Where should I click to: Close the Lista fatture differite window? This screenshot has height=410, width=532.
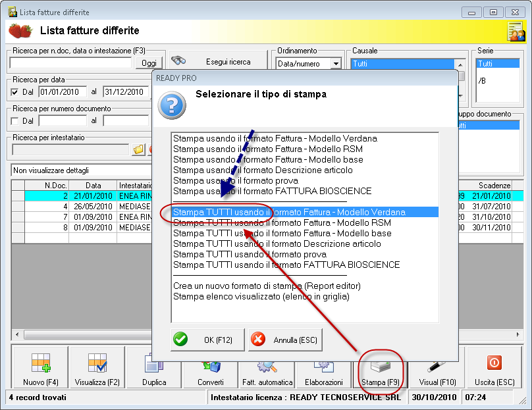pos(515,13)
